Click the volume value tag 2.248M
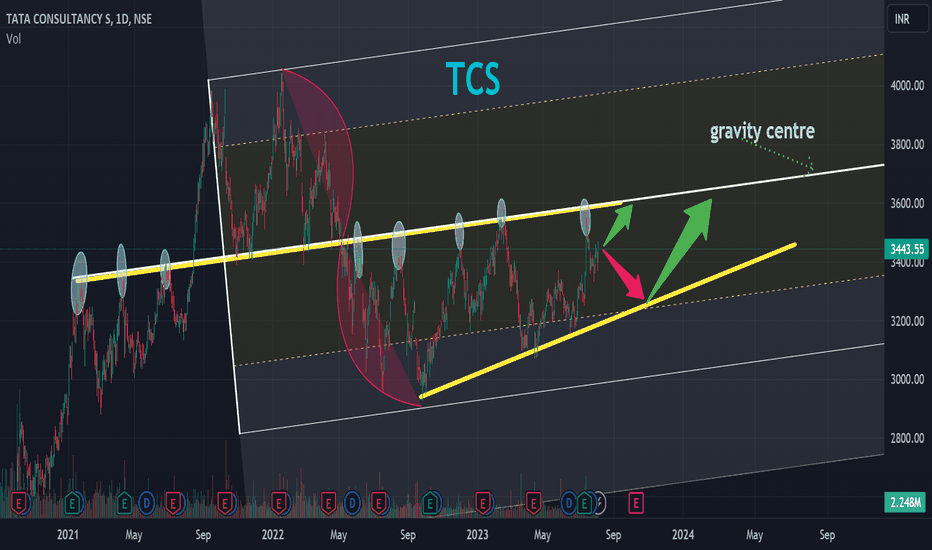Image resolution: width=932 pixels, height=550 pixels. click(907, 502)
